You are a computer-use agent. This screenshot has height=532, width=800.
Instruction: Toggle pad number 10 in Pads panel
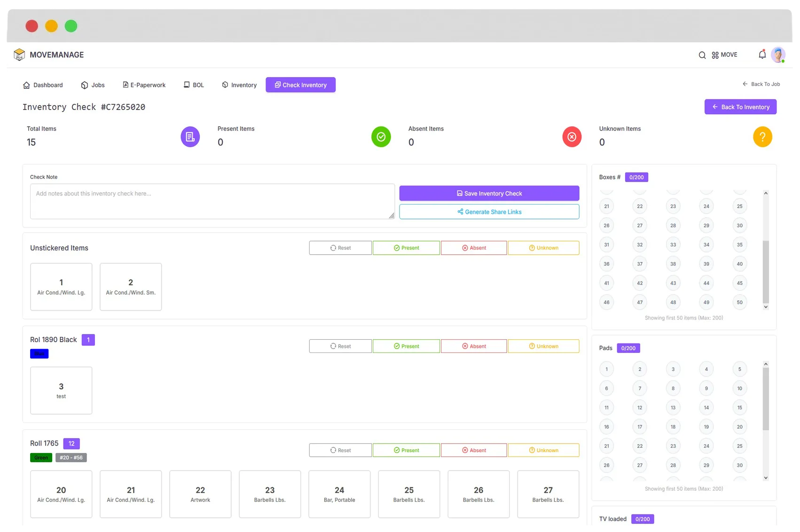(739, 388)
